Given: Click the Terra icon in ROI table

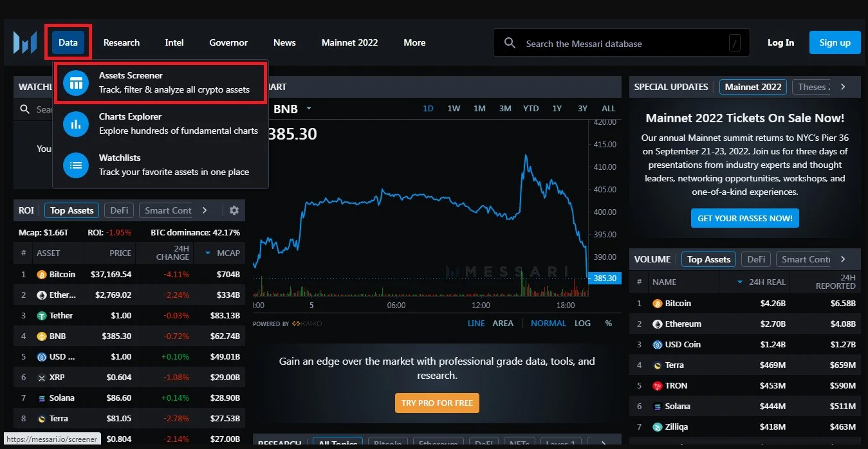Looking at the screenshot, I should tap(42, 419).
